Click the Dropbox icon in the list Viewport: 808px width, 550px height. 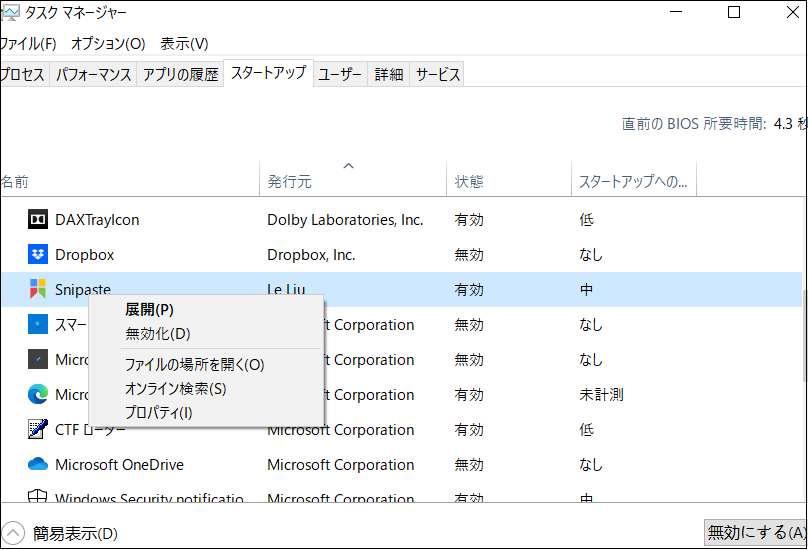tap(38, 255)
